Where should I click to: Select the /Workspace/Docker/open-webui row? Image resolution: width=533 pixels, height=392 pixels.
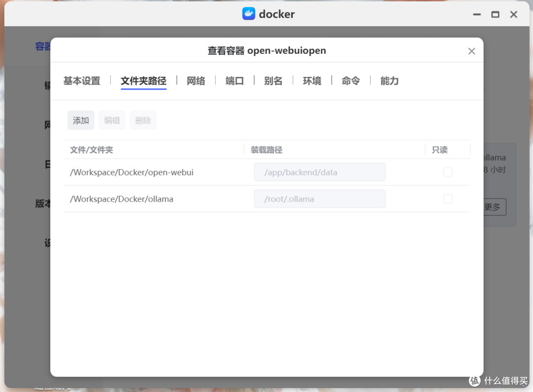132,173
